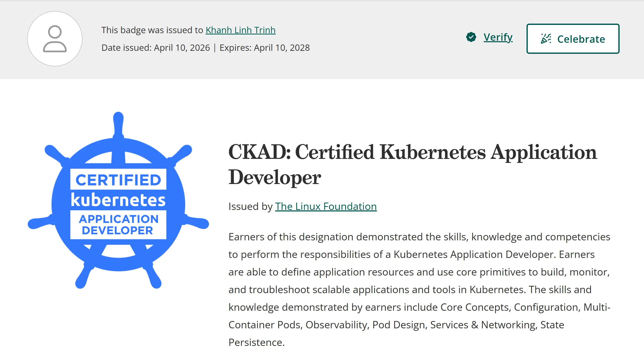Click the CERTIFIED label on the badge
This screenshot has width=644, height=362.
pos(118,179)
